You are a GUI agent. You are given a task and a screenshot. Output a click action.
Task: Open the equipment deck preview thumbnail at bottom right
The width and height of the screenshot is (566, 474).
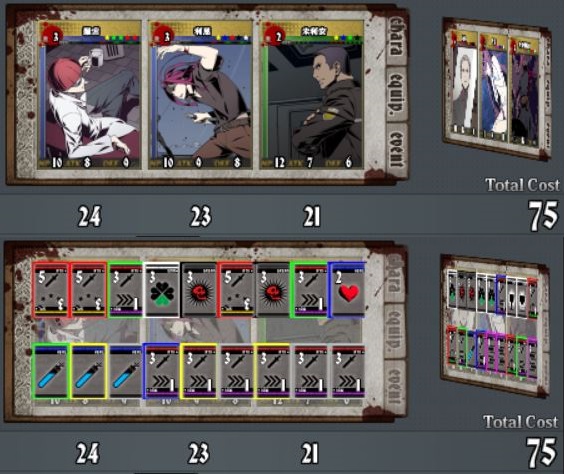(495, 325)
